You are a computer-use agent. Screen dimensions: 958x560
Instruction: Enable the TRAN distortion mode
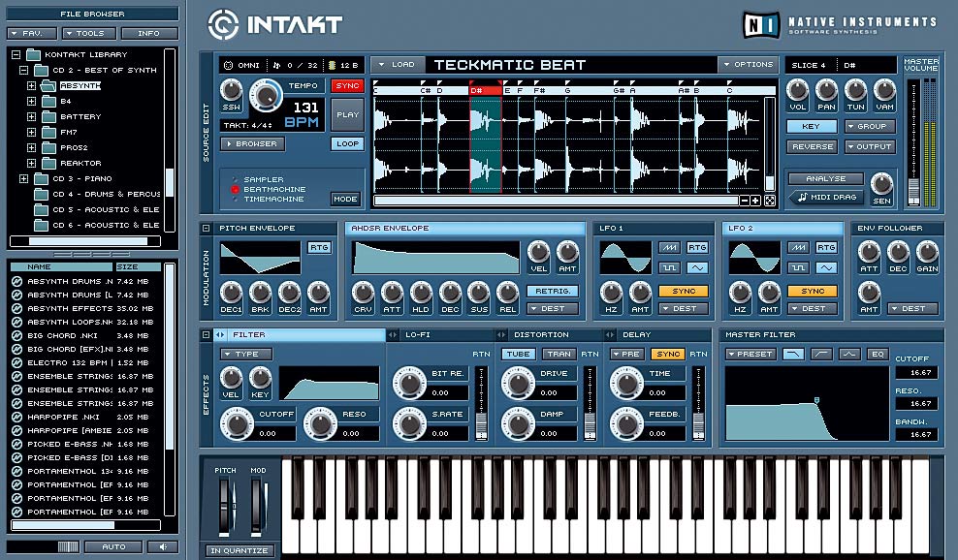point(559,355)
